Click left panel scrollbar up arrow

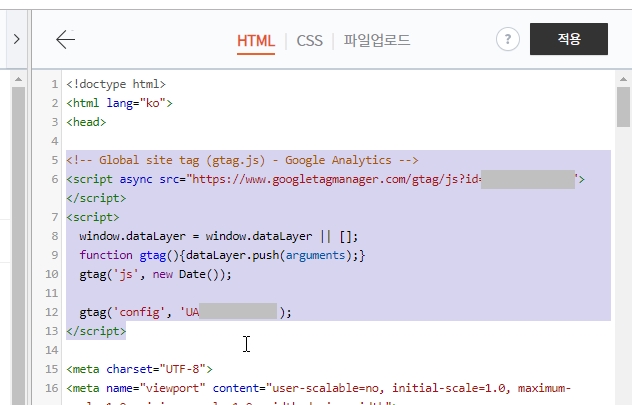18,79
